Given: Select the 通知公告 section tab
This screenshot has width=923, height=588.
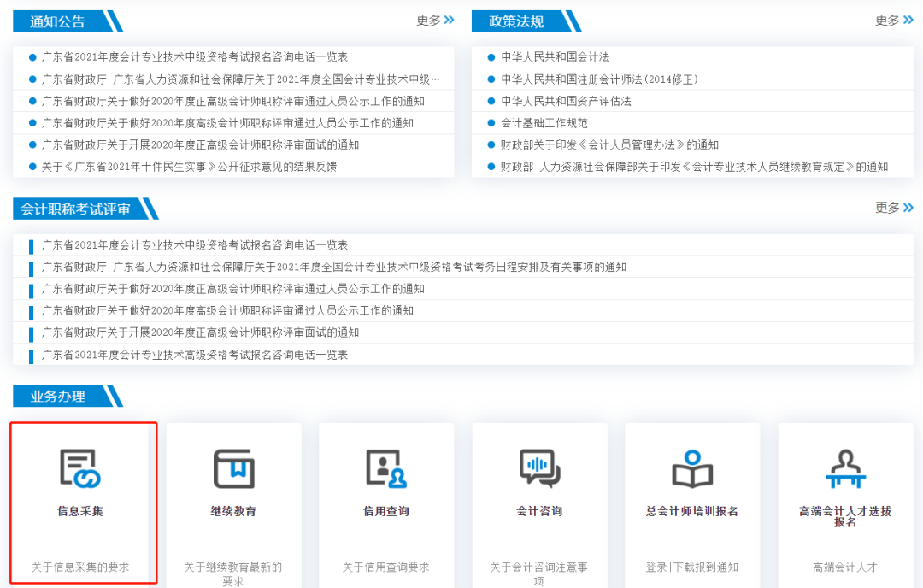Looking at the screenshot, I should [58, 21].
